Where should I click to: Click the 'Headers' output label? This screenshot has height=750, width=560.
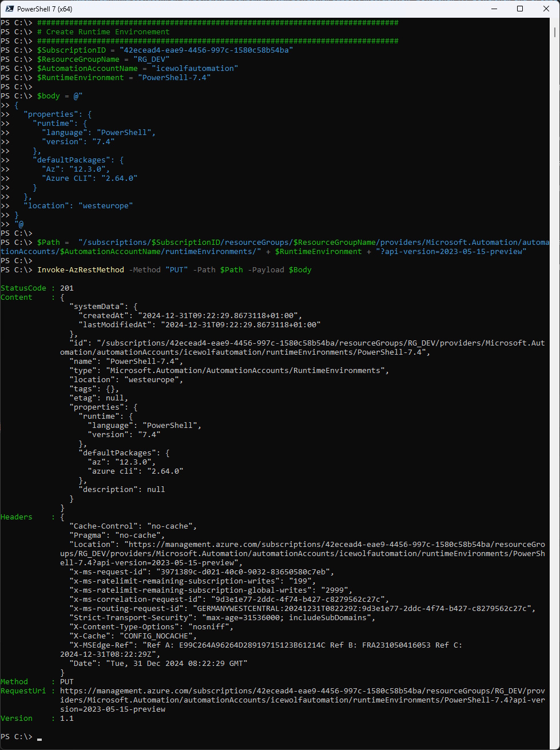(17, 517)
